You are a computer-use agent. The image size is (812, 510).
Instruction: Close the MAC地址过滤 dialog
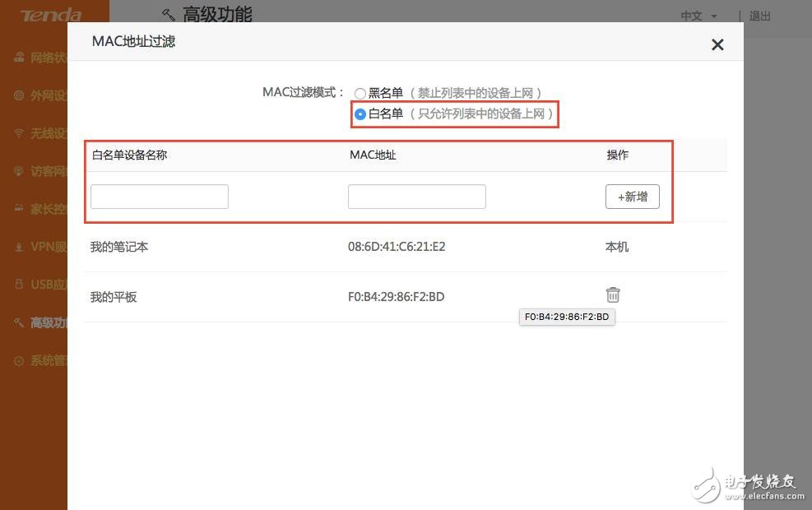click(x=717, y=44)
